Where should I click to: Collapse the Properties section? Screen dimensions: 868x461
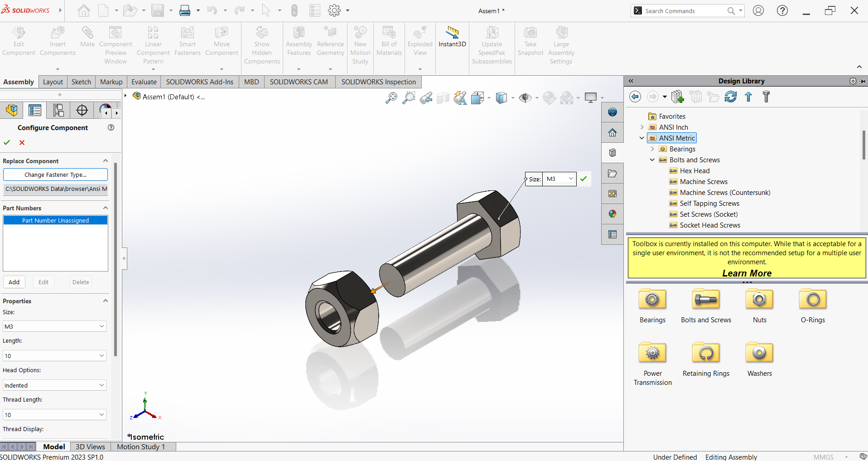105,301
